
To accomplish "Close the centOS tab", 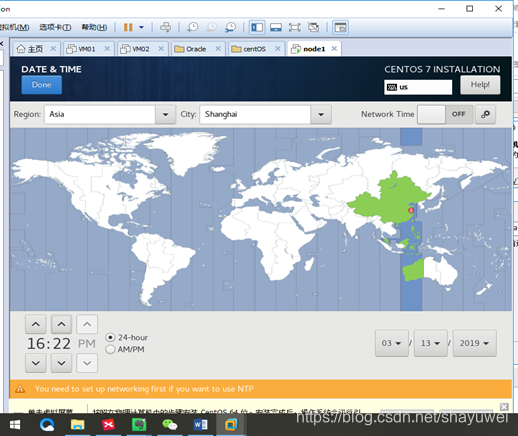I will (278, 49).
